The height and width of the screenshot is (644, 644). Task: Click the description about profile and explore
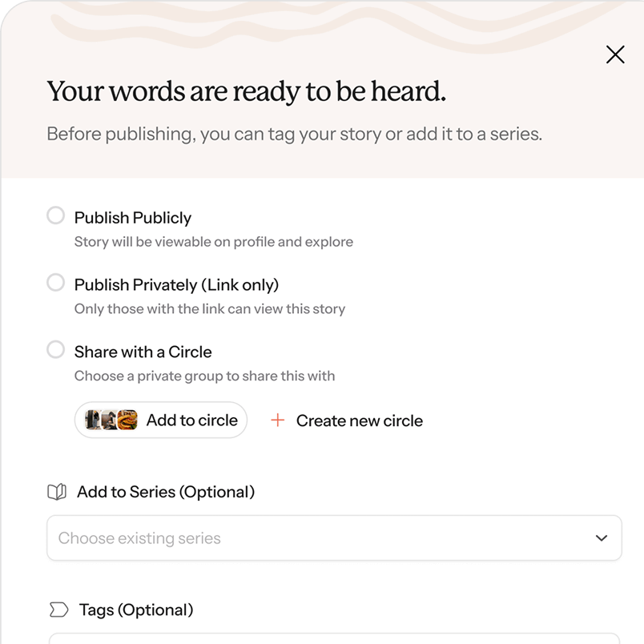pos(213,242)
